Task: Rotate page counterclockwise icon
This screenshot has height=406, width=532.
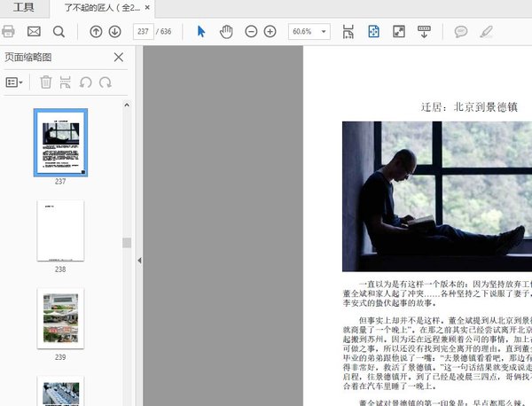Action: (x=85, y=82)
